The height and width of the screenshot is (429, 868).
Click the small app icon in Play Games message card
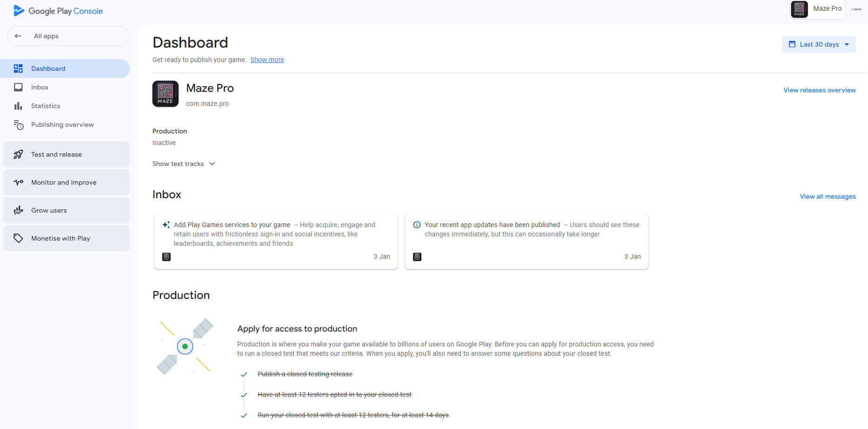166,257
